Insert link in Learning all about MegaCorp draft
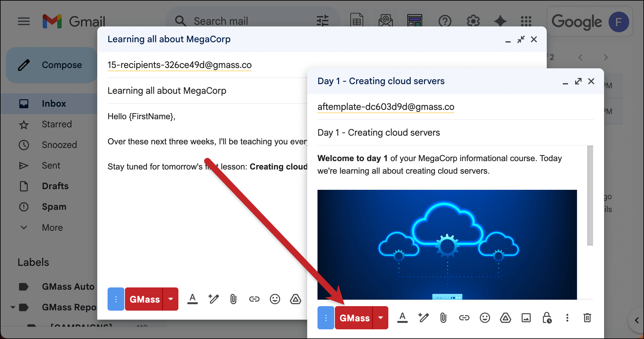The width and height of the screenshot is (644, 339). pos(254,299)
